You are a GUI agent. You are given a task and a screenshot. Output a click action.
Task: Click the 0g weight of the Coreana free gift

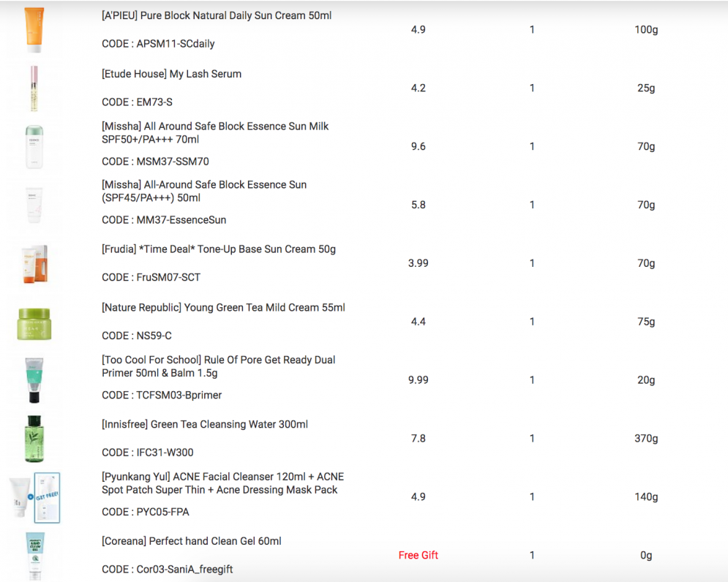pyautogui.click(x=646, y=556)
